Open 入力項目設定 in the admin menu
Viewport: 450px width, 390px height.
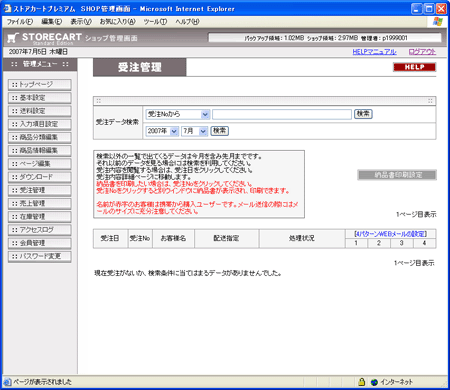click(39, 124)
